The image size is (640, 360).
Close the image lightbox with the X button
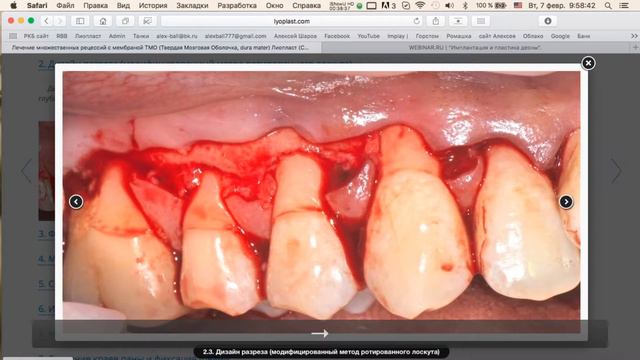pyautogui.click(x=588, y=63)
